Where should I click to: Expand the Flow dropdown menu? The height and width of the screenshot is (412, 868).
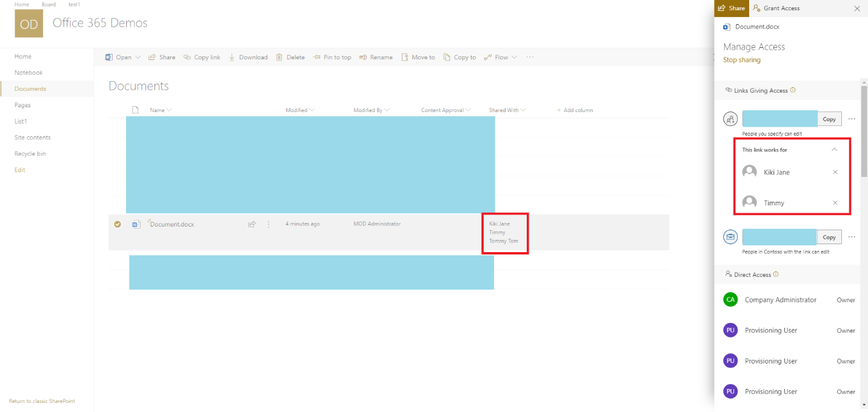pyautogui.click(x=515, y=58)
